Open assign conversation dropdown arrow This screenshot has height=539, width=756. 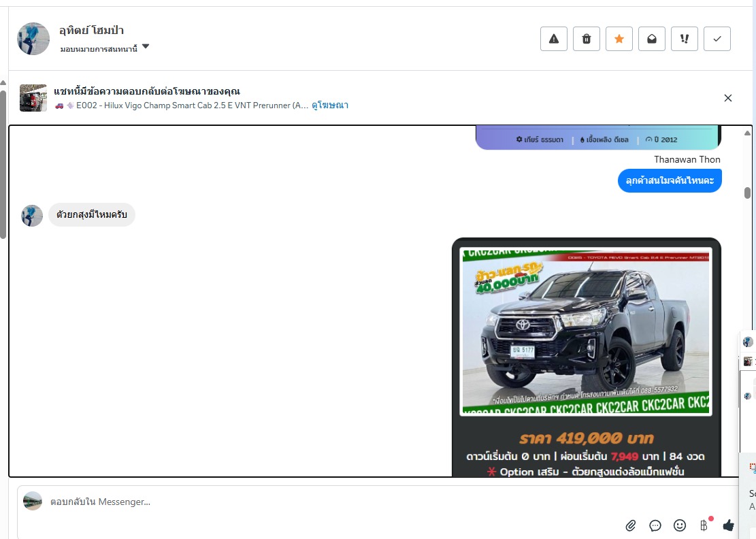click(x=146, y=47)
